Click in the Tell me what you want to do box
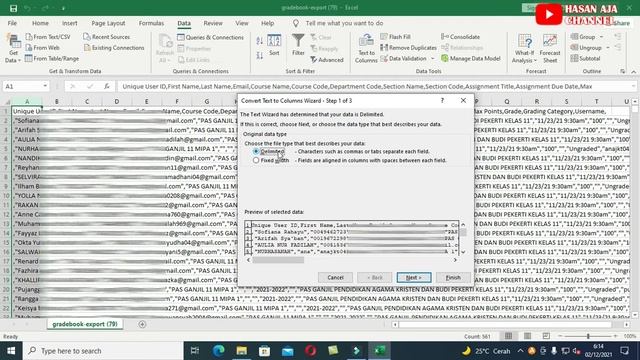This screenshot has width=640, height=360. [344, 23]
